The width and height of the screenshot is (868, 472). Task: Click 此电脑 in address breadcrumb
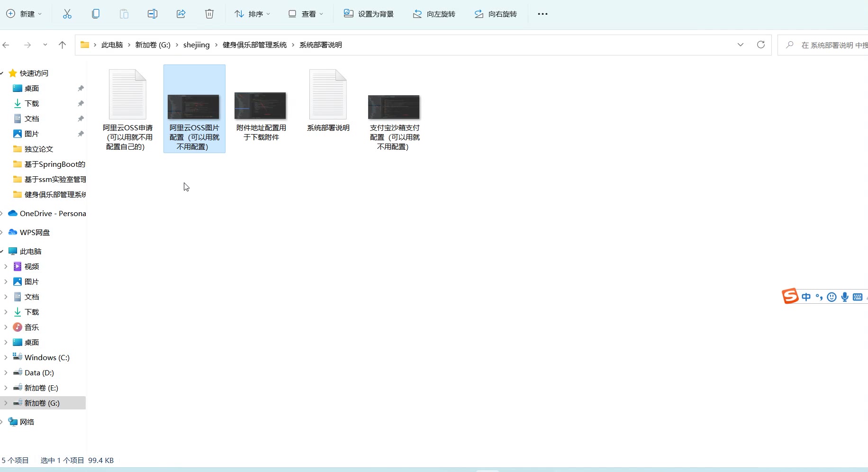112,45
